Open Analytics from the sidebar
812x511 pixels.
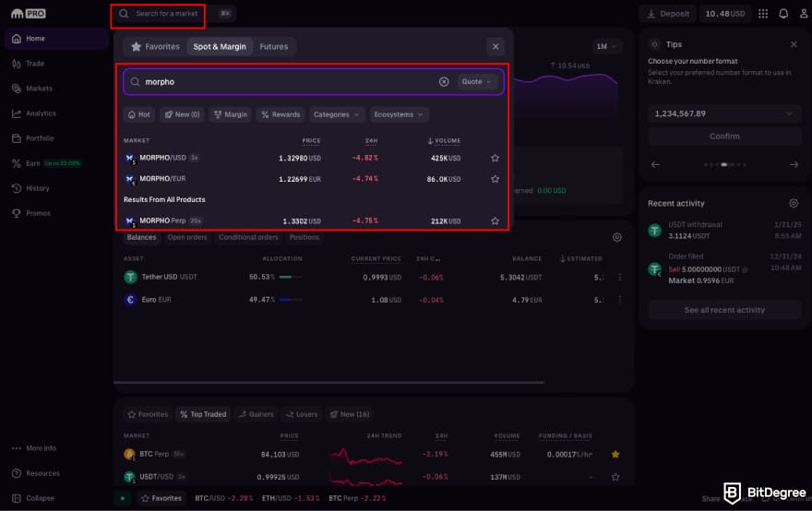56,113
